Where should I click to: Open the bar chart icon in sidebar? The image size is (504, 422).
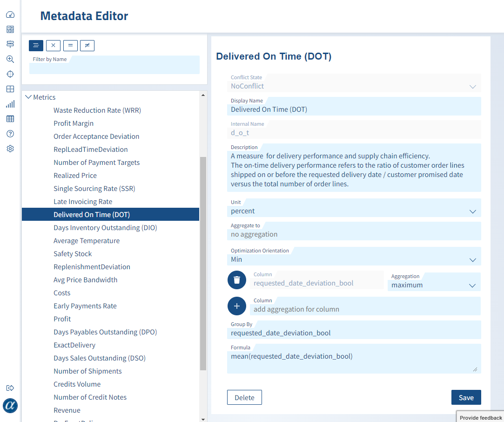(10, 104)
